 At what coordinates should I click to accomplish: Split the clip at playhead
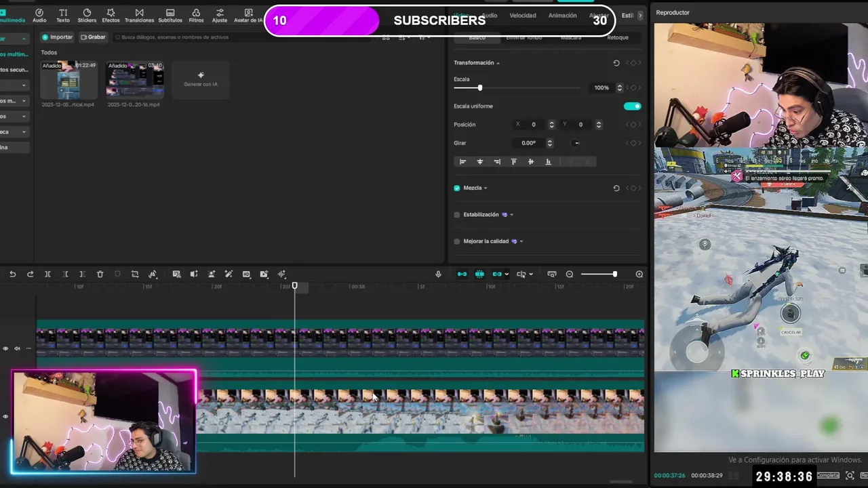(47, 274)
